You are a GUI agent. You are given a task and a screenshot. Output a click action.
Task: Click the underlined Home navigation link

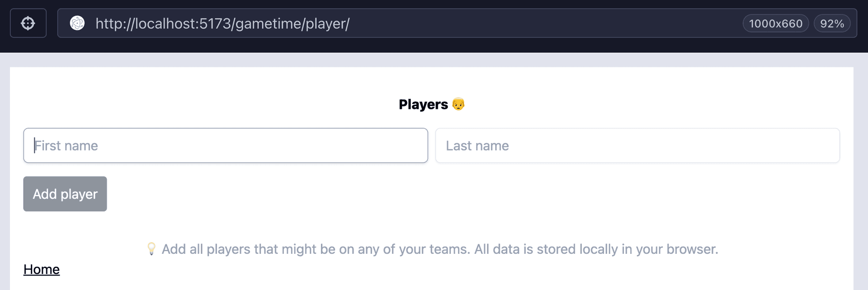coord(41,269)
